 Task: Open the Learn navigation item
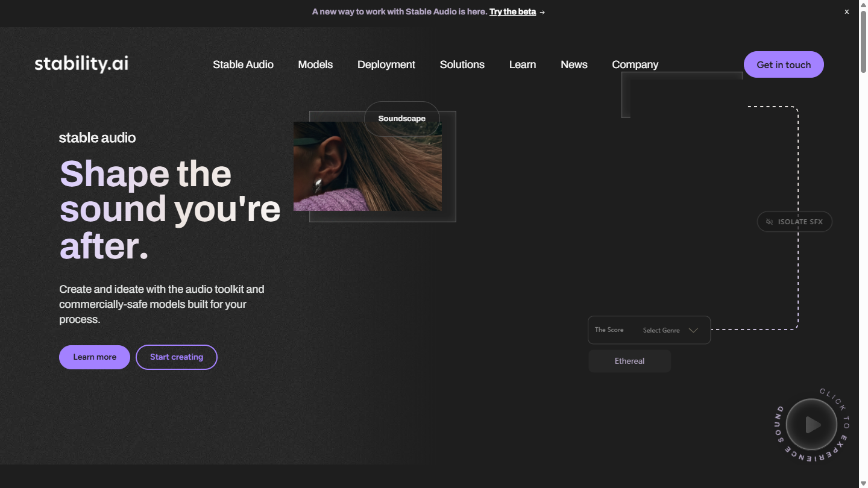point(523,64)
